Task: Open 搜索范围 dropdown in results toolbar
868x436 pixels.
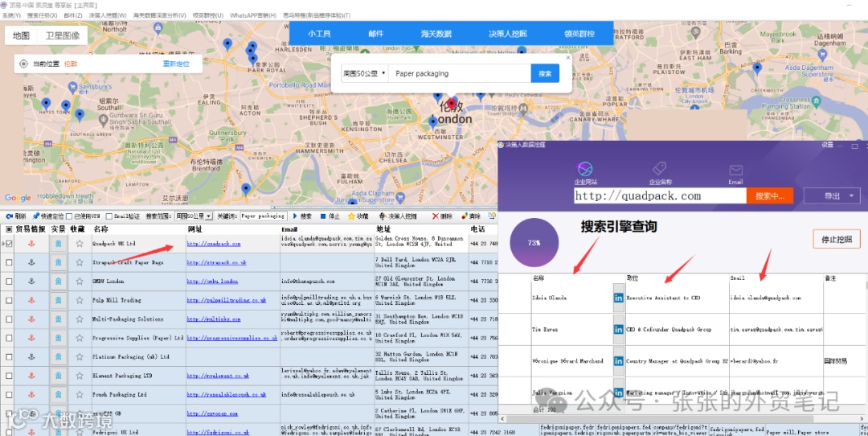Action: click(x=193, y=216)
